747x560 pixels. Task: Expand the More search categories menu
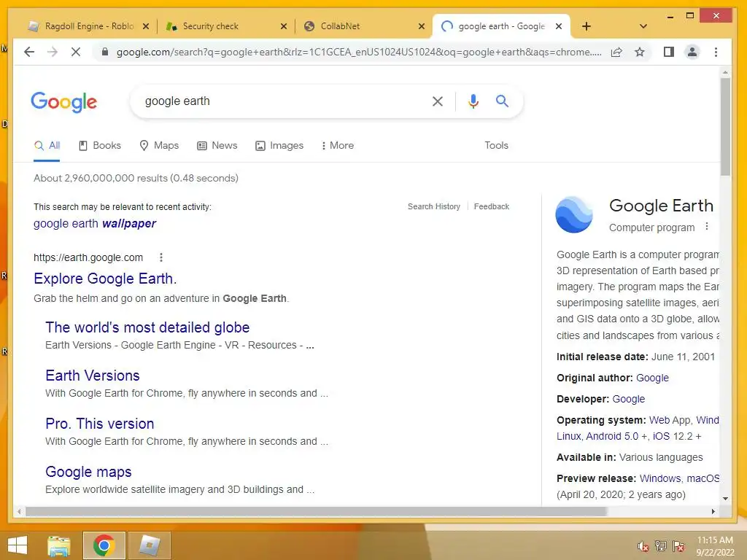pos(337,145)
